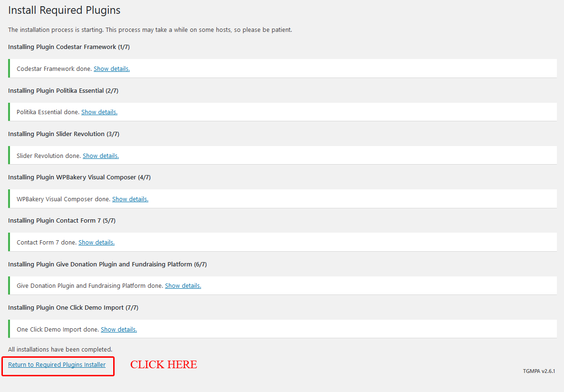
Task: Show details for WPBakery Visual Composer
Action: click(130, 199)
